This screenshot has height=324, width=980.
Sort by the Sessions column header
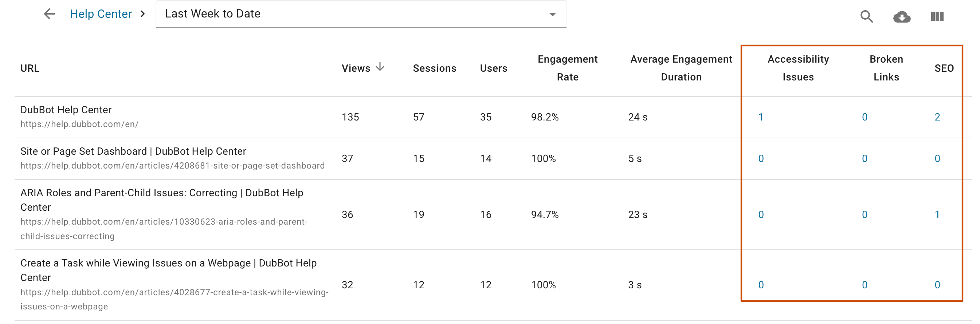click(x=435, y=68)
